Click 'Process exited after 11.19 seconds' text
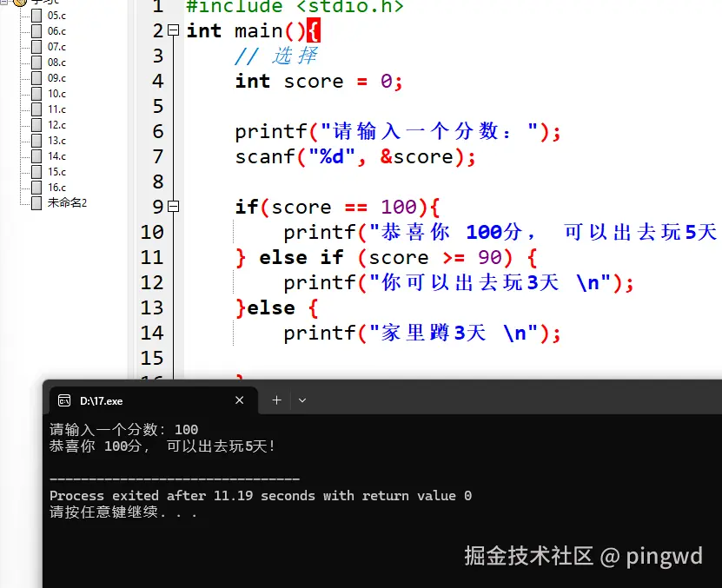Screen dimensions: 722x588 [x=182, y=496]
